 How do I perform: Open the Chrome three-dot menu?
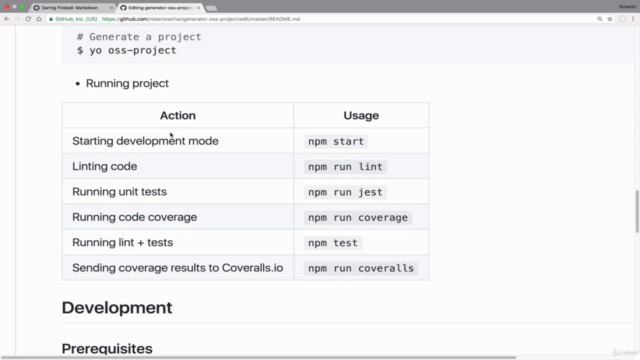coord(633,19)
